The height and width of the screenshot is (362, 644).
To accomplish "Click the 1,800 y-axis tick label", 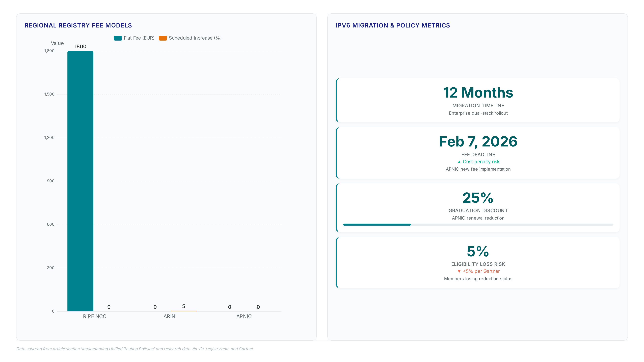I will point(49,51).
